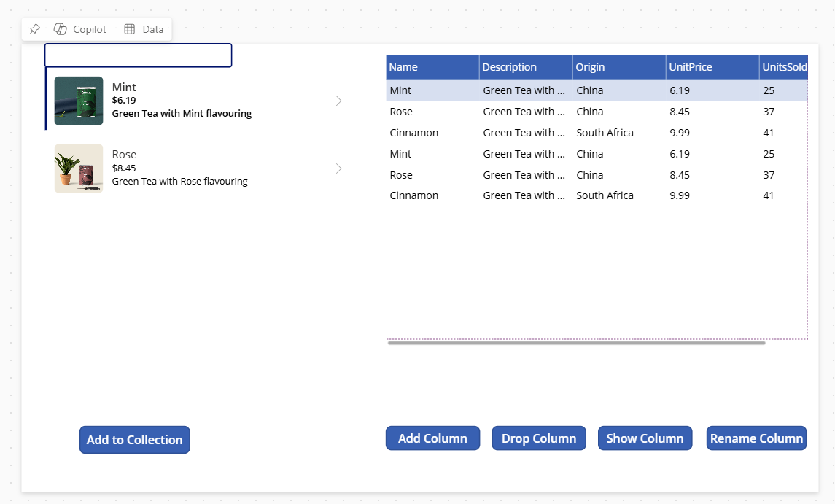Select the UnitPrice column header

pyautogui.click(x=712, y=67)
